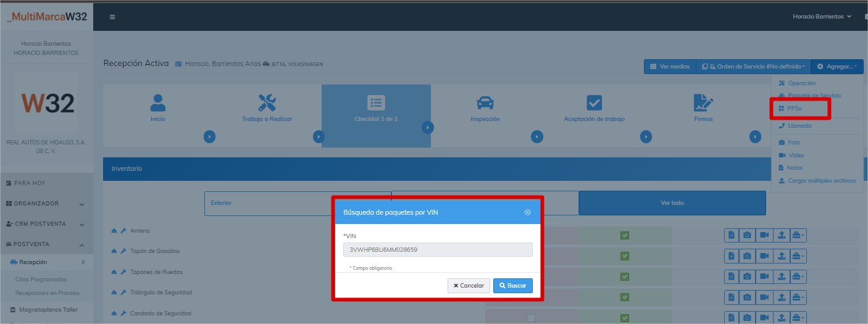Toggle the green checkbox in Candado de Seguridad row

[x=625, y=318]
